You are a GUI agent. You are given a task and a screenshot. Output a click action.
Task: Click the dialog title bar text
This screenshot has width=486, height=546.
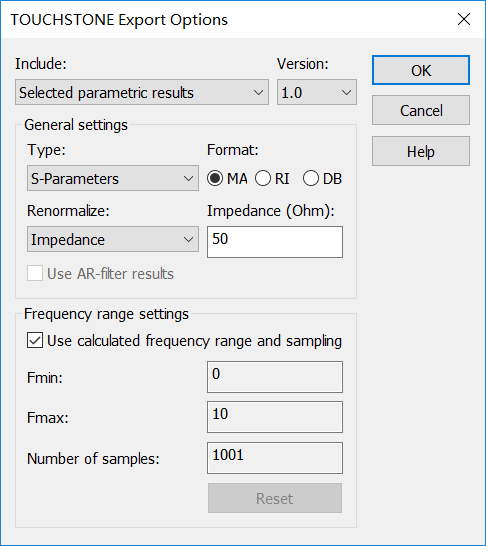(x=119, y=20)
